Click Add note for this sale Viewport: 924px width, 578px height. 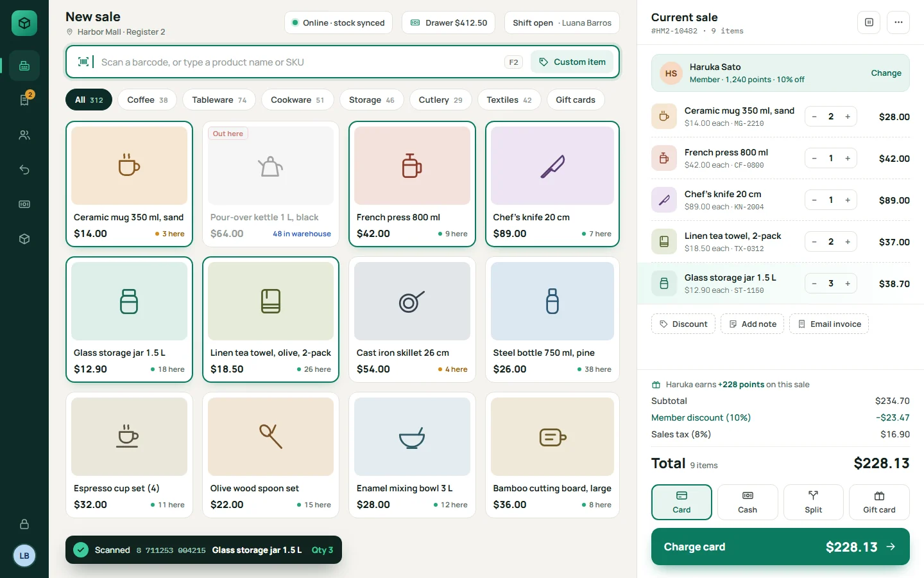752,324
